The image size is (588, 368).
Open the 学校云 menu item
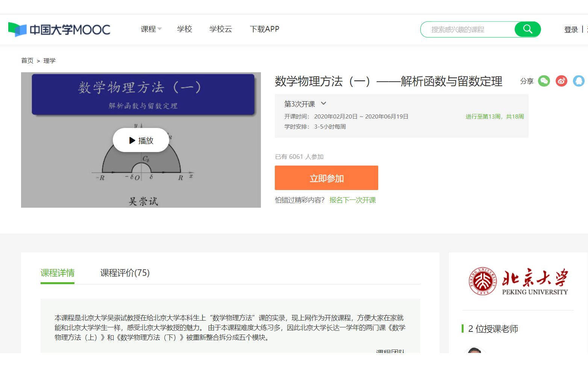(x=221, y=29)
